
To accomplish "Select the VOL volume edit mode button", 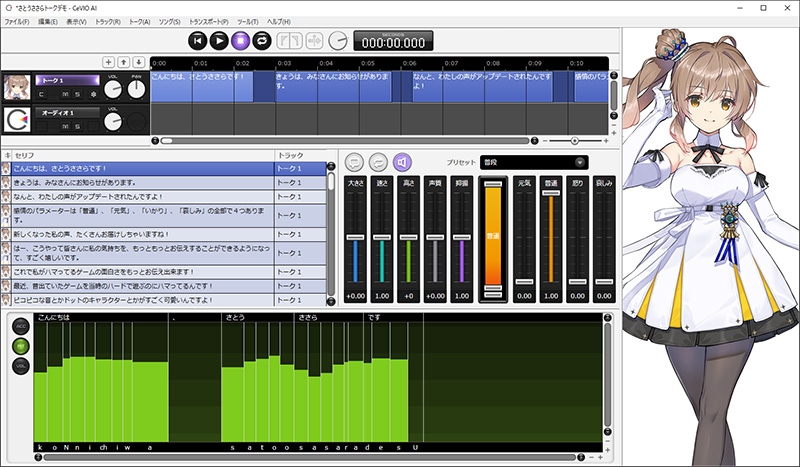I will [21, 366].
